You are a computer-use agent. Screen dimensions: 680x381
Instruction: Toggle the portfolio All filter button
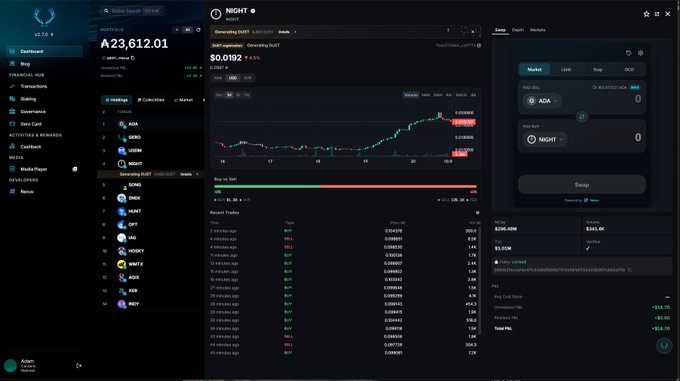pos(188,30)
